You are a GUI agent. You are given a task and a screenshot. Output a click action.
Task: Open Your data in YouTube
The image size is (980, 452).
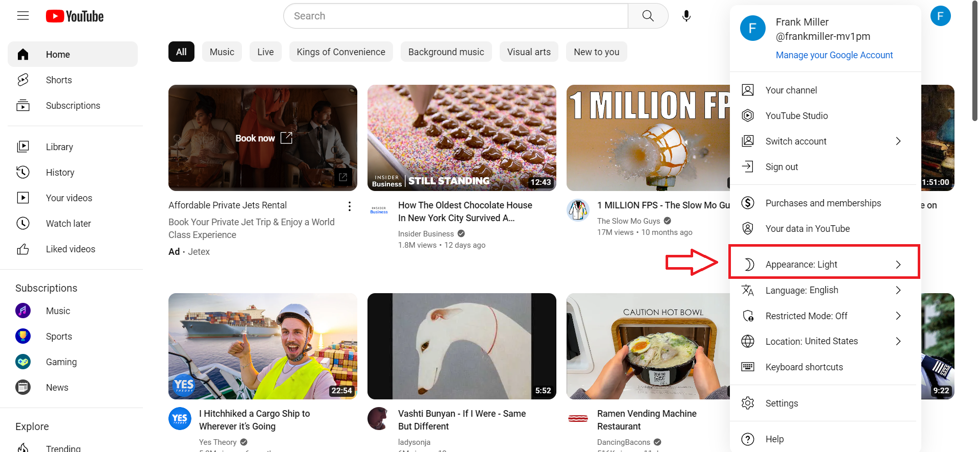(825, 228)
